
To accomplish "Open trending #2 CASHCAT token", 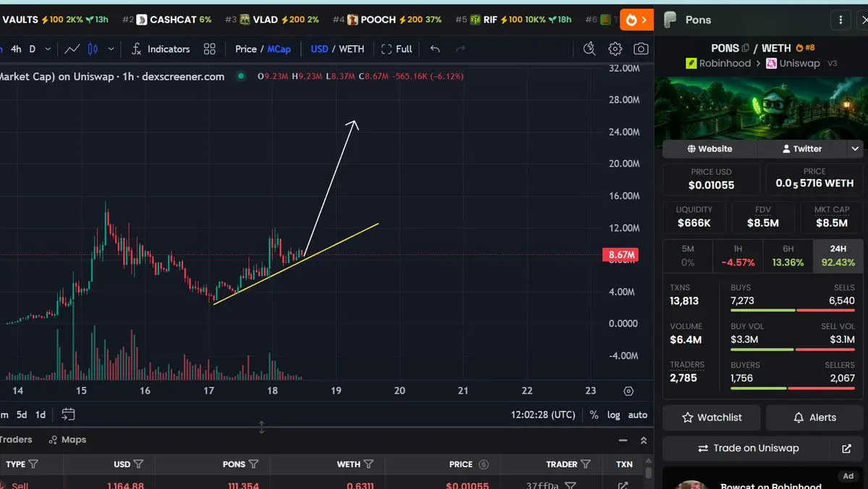I will (167, 20).
